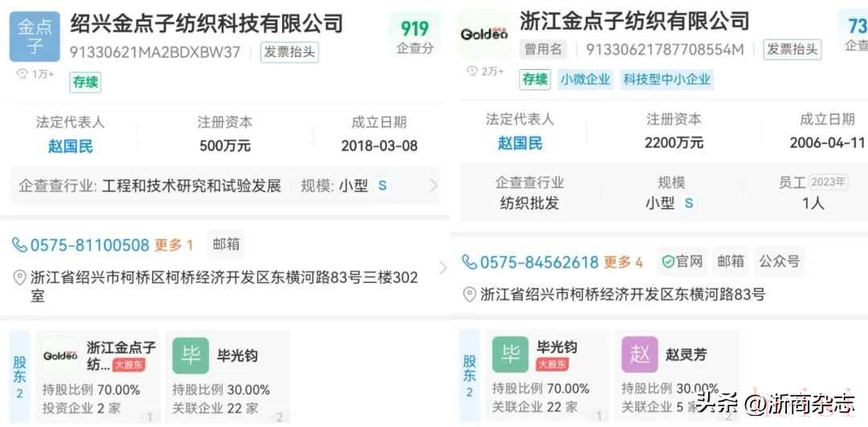Show more phone numbers via 更多 4
Image resolution: width=868 pixels, height=427 pixels.
[x=623, y=261]
